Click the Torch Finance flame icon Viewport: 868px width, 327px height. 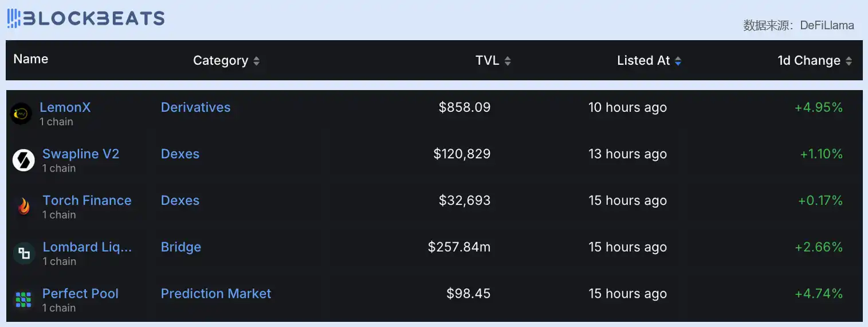[x=23, y=207]
